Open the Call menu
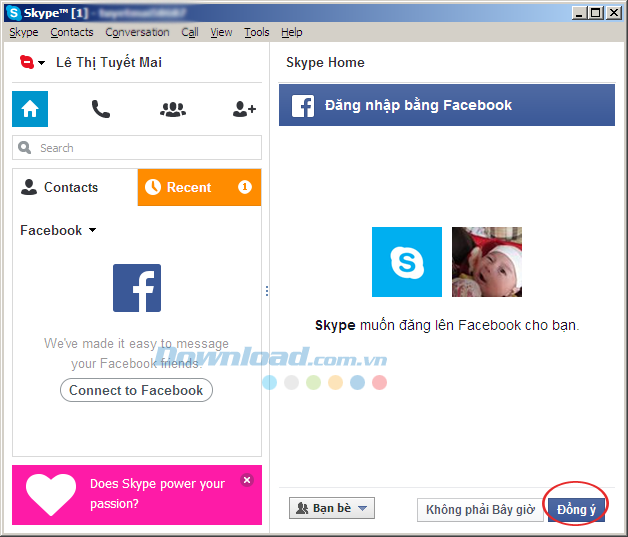Viewport: 628px width, 537px height. (190, 32)
